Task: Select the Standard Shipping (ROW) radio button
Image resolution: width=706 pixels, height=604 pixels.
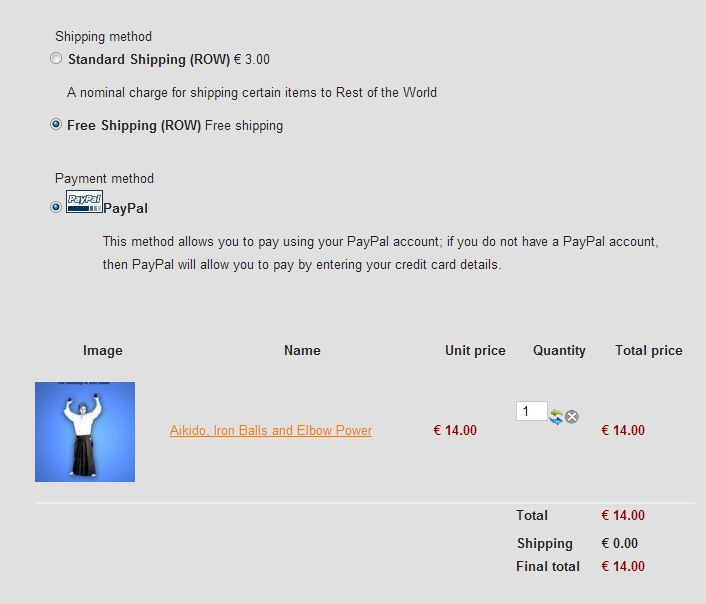Action: click(56, 58)
